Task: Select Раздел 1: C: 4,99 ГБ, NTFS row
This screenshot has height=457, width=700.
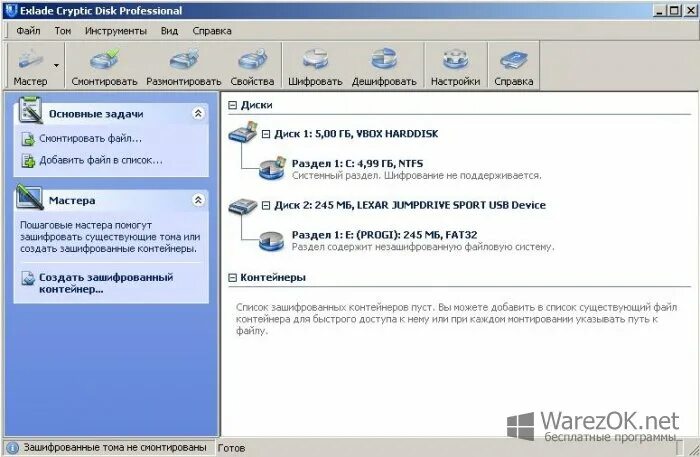Action: point(357,163)
